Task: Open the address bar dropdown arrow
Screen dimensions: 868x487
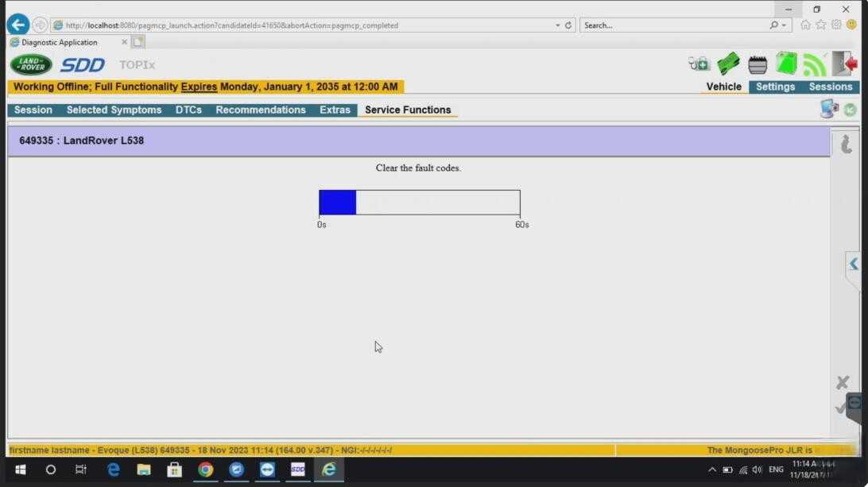Action: (x=557, y=25)
